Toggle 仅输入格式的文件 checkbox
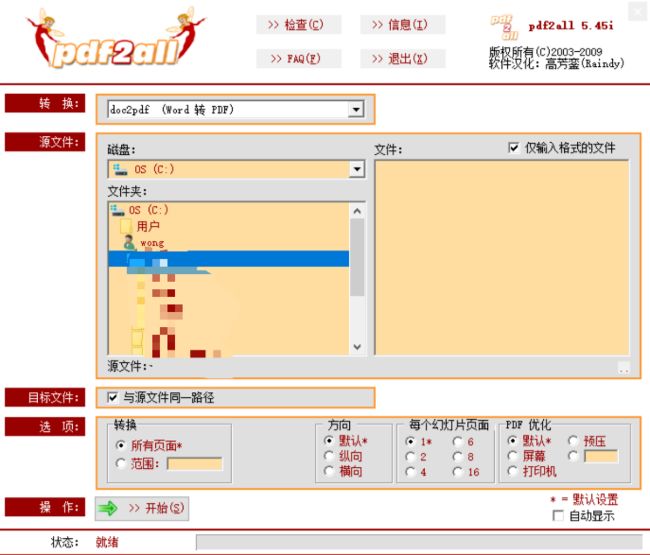This screenshot has width=650, height=555. (x=514, y=148)
